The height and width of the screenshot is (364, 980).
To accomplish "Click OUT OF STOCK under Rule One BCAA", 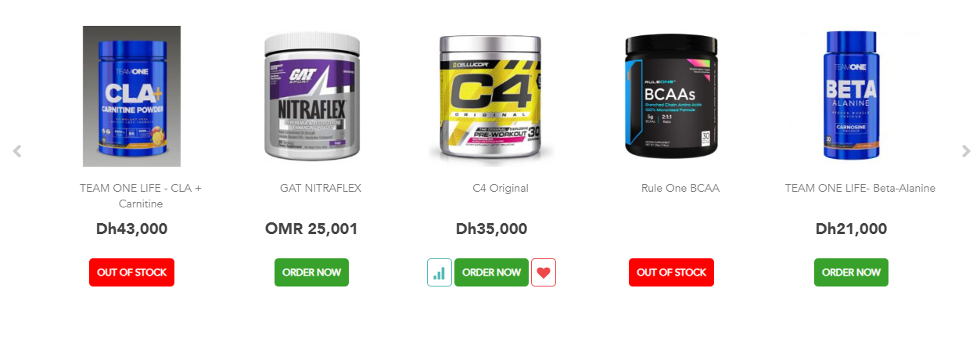I will (x=671, y=272).
